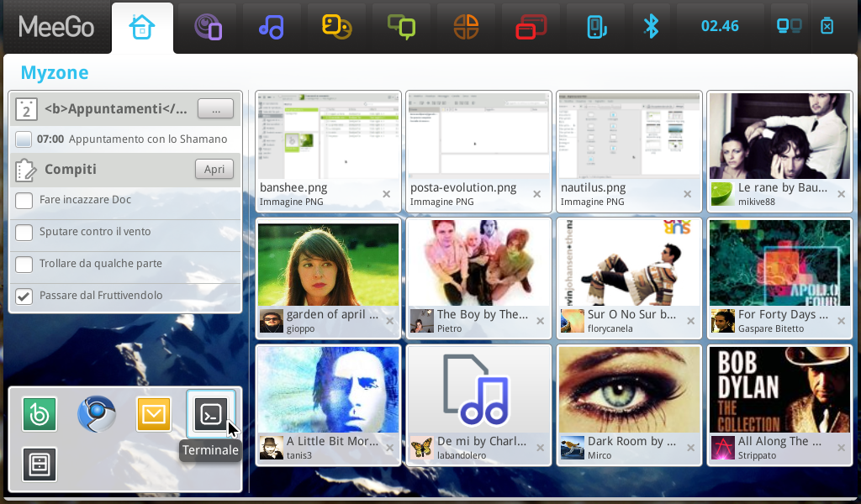Open the Appuntamenti ellipsis button
This screenshot has width=861, height=504.
point(215,108)
